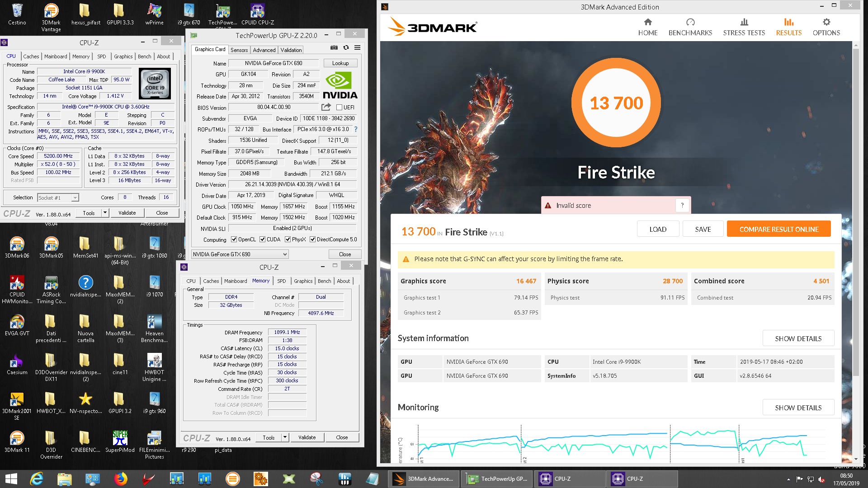This screenshot has height=488, width=868.
Task: Click TechPowerUp GPU-Z taskbar button
Action: (x=497, y=479)
